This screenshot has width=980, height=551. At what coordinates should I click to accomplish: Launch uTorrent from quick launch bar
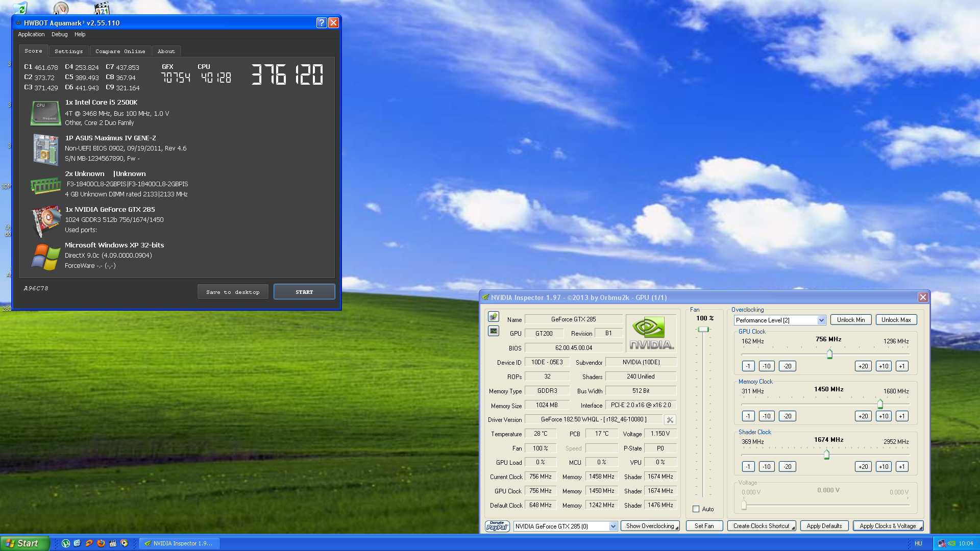(66, 543)
